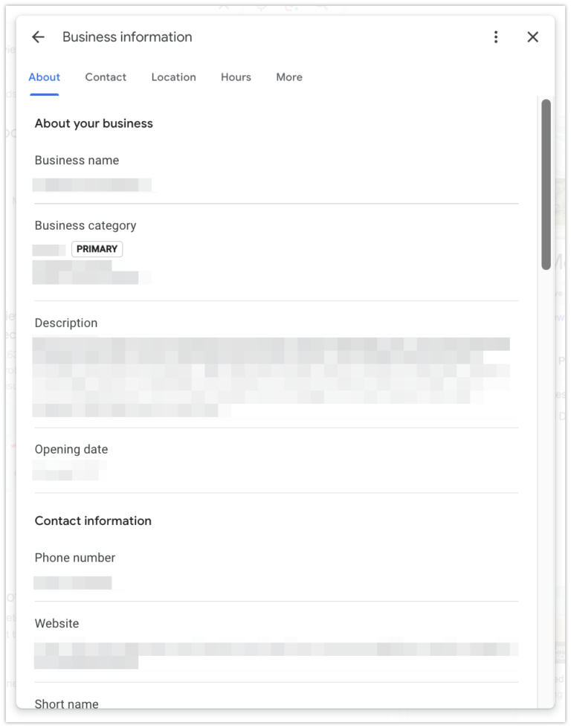The image size is (571, 728).
Task: Open the Location tab
Action: [x=173, y=77]
